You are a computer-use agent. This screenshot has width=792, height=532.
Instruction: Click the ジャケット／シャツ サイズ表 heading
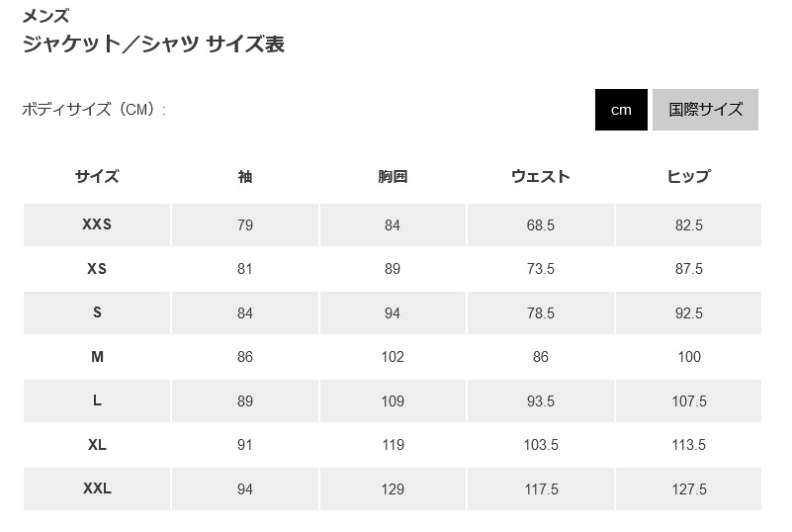point(153,44)
